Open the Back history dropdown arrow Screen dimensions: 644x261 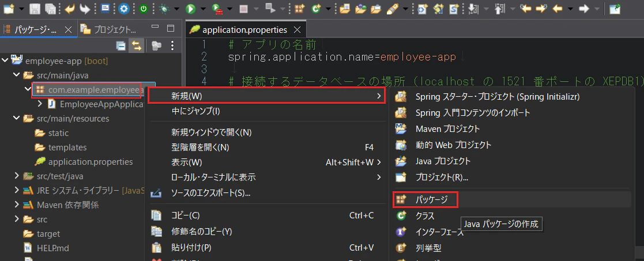click(x=570, y=9)
